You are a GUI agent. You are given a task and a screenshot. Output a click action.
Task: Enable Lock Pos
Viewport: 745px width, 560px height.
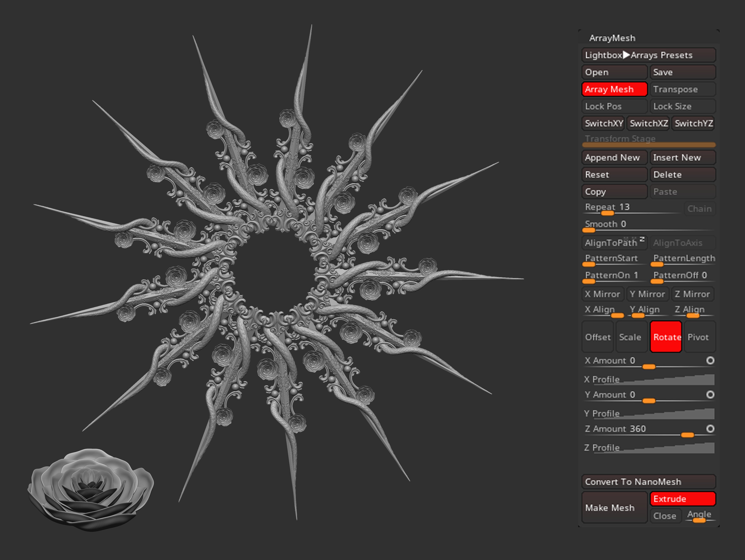(x=614, y=106)
